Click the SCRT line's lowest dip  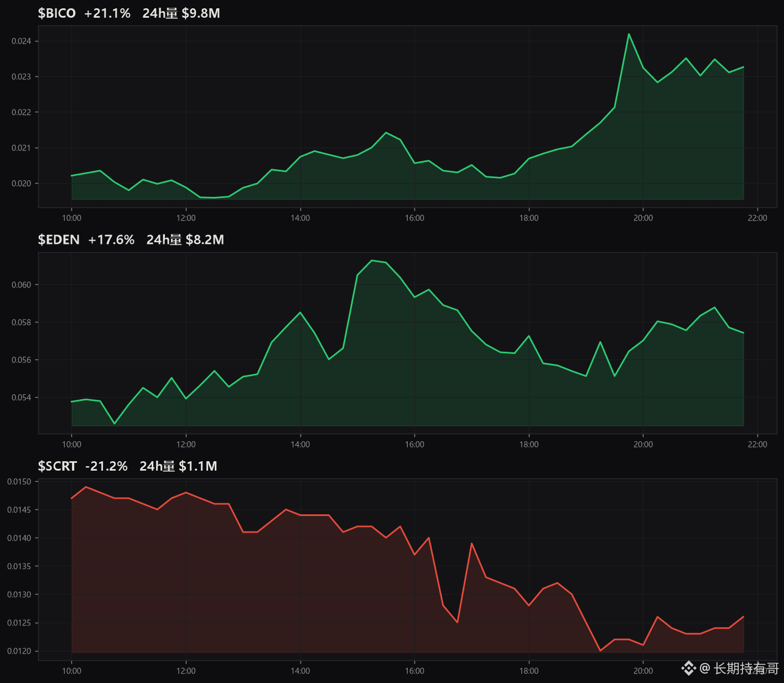(x=600, y=650)
